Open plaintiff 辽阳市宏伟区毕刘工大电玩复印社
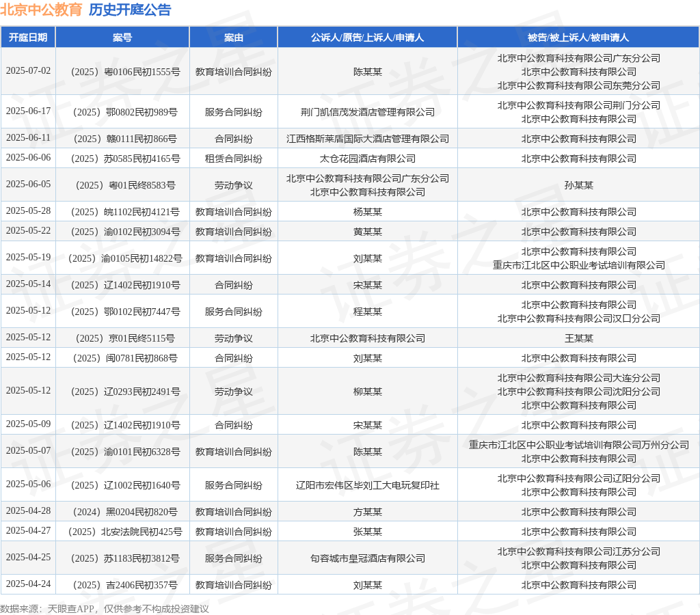The height and width of the screenshot is (615, 700). [x=367, y=485]
